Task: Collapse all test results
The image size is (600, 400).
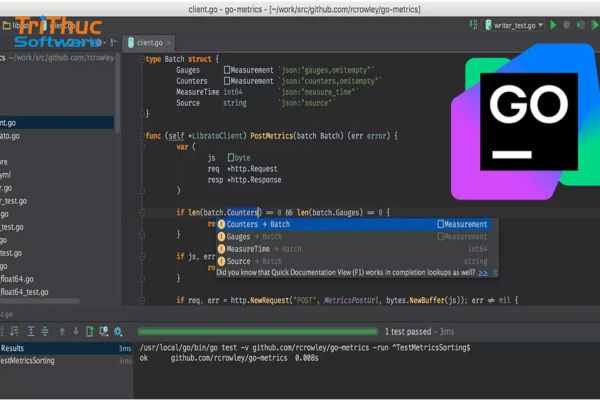Action: (x=45, y=331)
